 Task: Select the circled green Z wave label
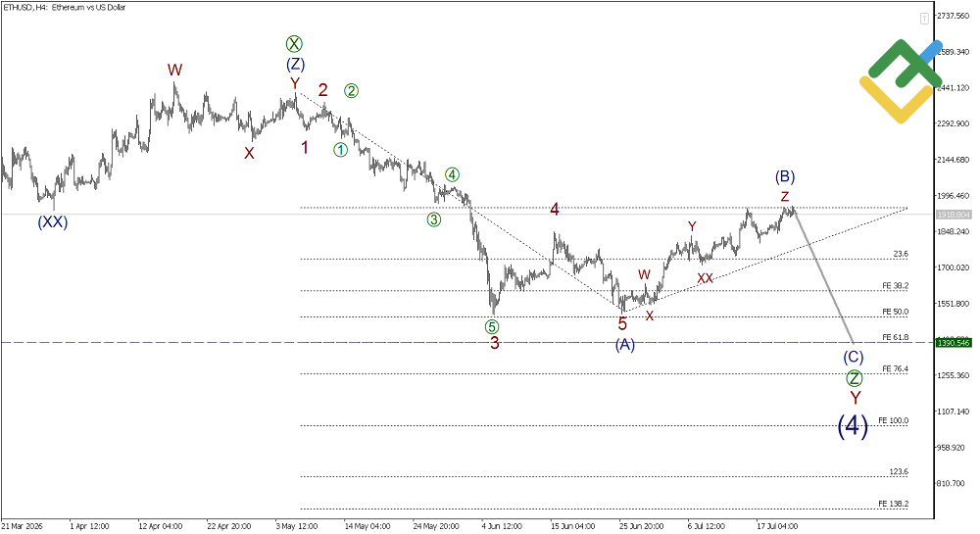click(854, 378)
